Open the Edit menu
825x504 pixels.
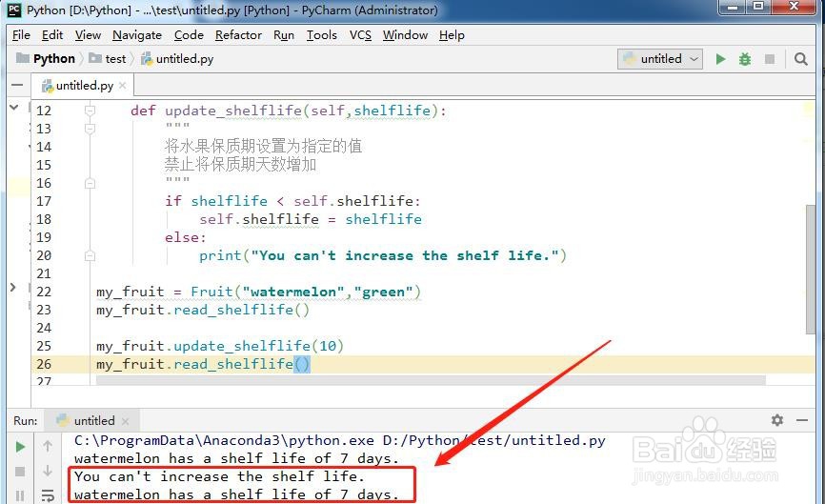coord(52,35)
